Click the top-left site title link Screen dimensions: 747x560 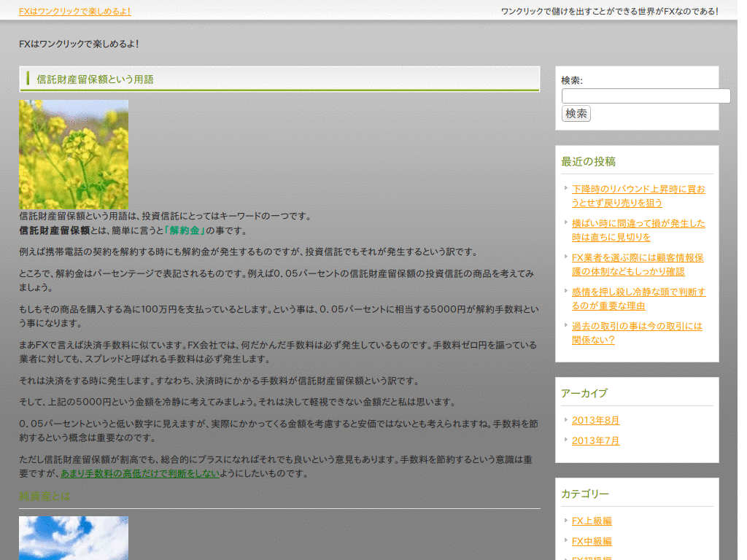(x=75, y=11)
